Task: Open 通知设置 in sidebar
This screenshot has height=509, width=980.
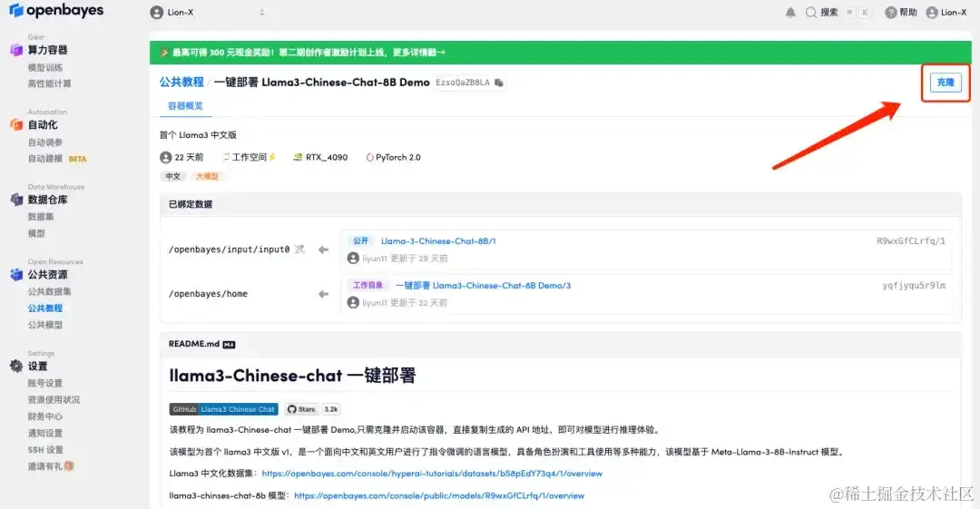Action: click(x=45, y=433)
